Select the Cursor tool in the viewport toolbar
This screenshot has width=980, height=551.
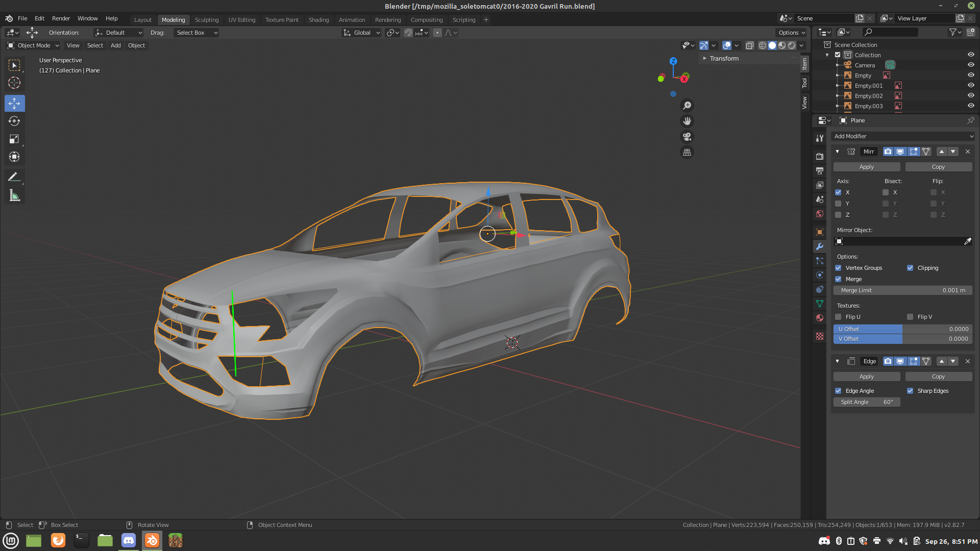pyautogui.click(x=14, y=83)
